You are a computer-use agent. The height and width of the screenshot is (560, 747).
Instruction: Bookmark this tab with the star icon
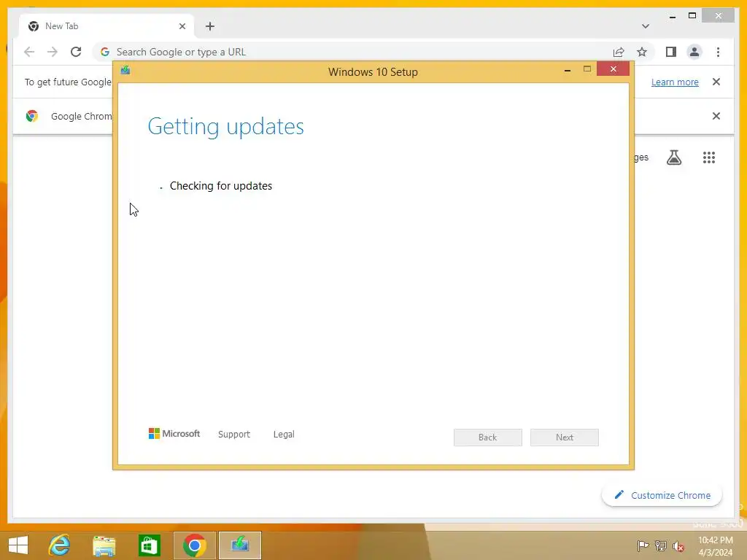tap(642, 52)
